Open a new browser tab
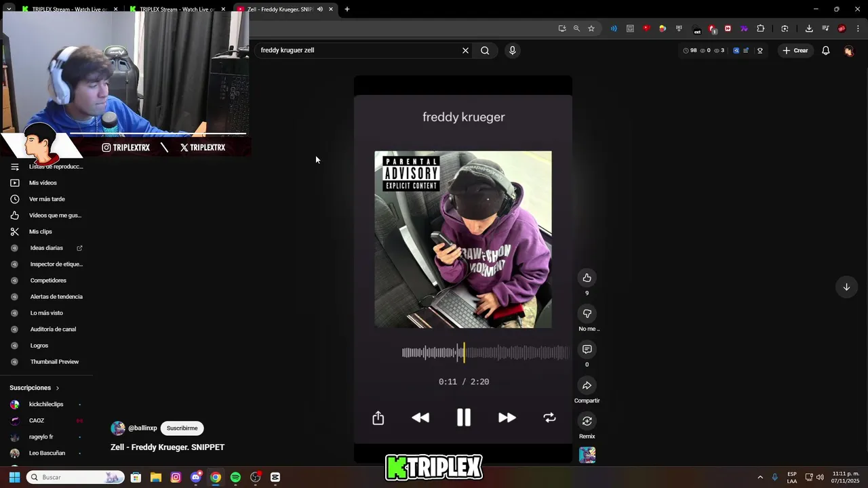This screenshot has height=488, width=868. (347, 9)
